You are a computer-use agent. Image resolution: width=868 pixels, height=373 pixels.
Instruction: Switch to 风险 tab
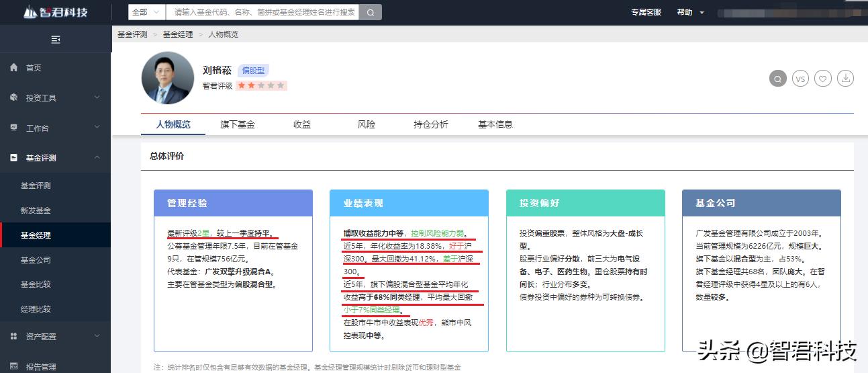(x=367, y=124)
